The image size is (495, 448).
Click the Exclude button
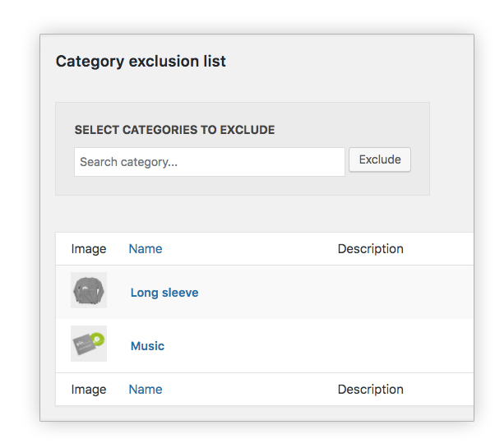pyautogui.click(x=380, y=159)
